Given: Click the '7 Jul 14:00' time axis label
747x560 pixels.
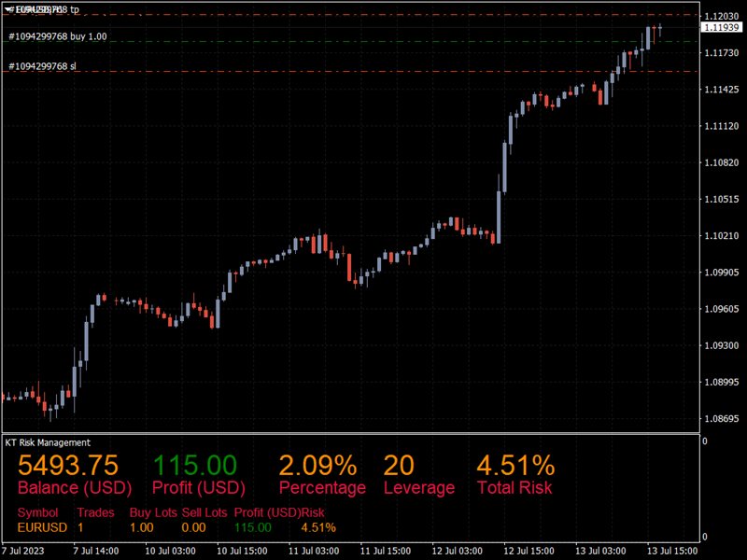Looking at the screenshot, I should pos(96,551).
